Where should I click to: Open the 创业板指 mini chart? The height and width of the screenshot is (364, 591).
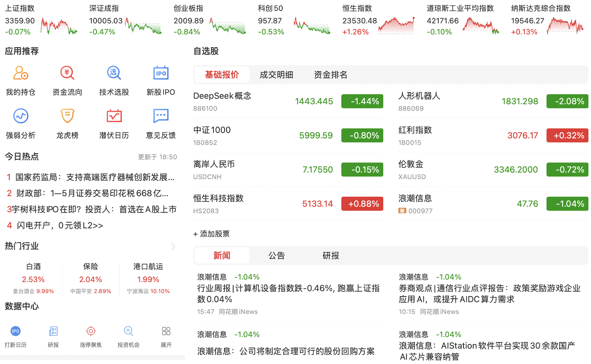[x=228, y=26]
